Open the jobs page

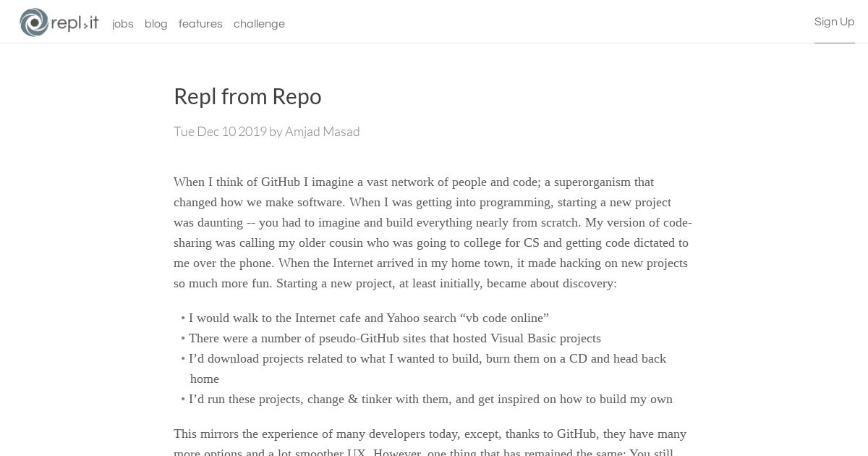coord(123,24)
